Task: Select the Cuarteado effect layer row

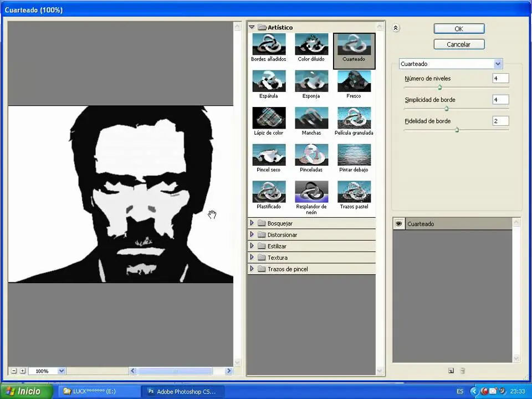Action: tap(452, 223)
